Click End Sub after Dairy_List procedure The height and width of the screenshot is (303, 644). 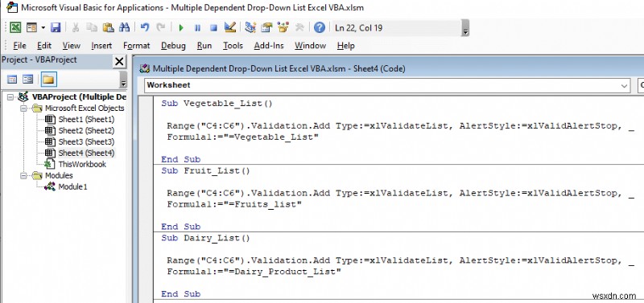coord(180,294)
